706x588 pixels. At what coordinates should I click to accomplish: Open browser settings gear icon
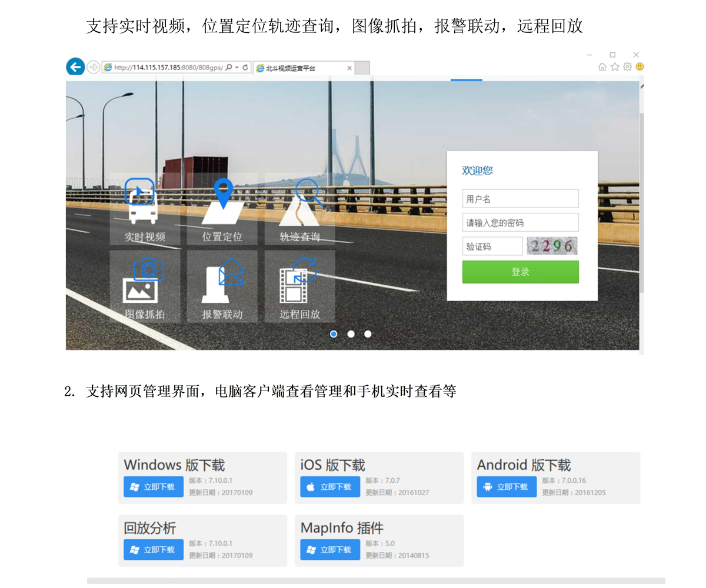coord(627,67)
